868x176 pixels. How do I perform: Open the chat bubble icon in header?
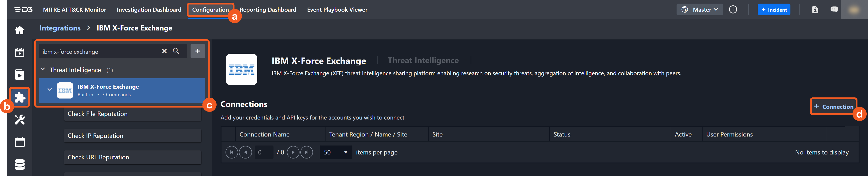pyautogui.click(x=834, y=10)
